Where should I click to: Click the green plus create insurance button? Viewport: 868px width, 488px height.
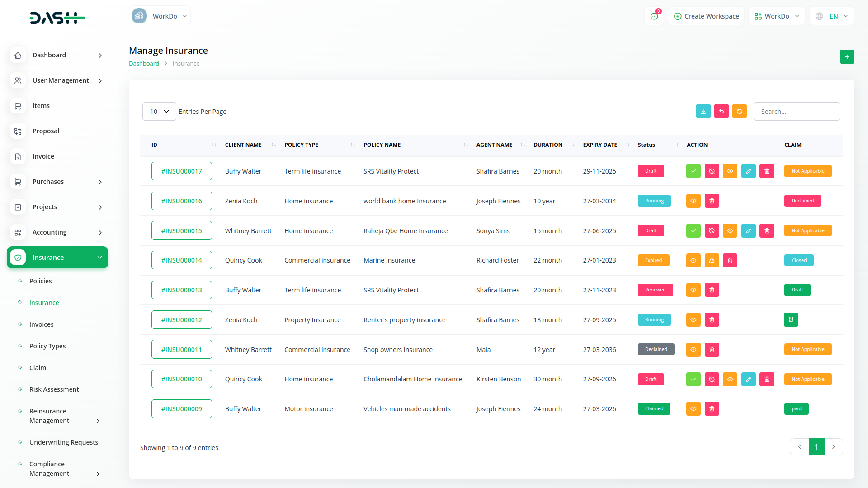[x=847, y=57]
